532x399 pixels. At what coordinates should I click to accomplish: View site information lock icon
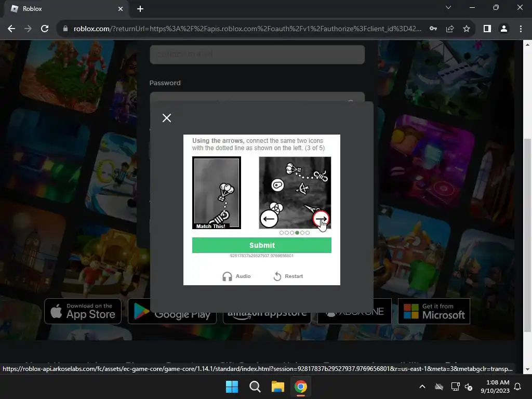coord(65,29)
